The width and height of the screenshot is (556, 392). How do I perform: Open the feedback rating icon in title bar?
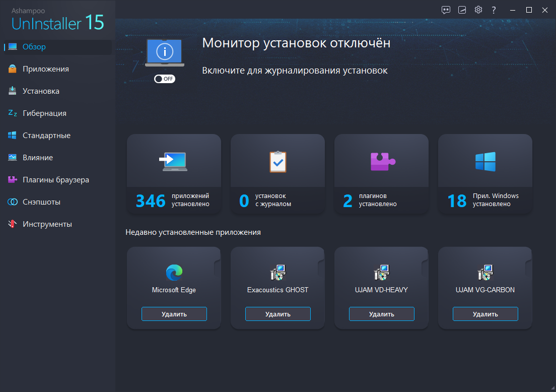(446, 10)
